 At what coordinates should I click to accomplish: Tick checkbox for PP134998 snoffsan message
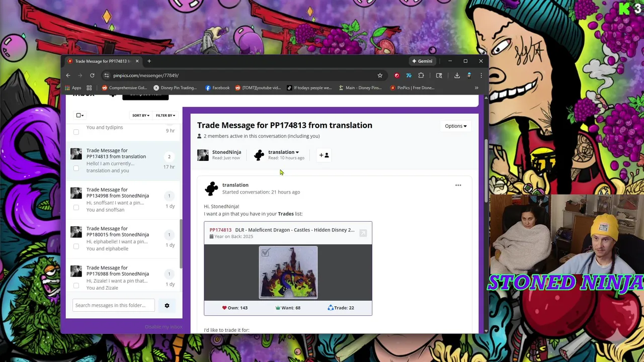point(76,208)
